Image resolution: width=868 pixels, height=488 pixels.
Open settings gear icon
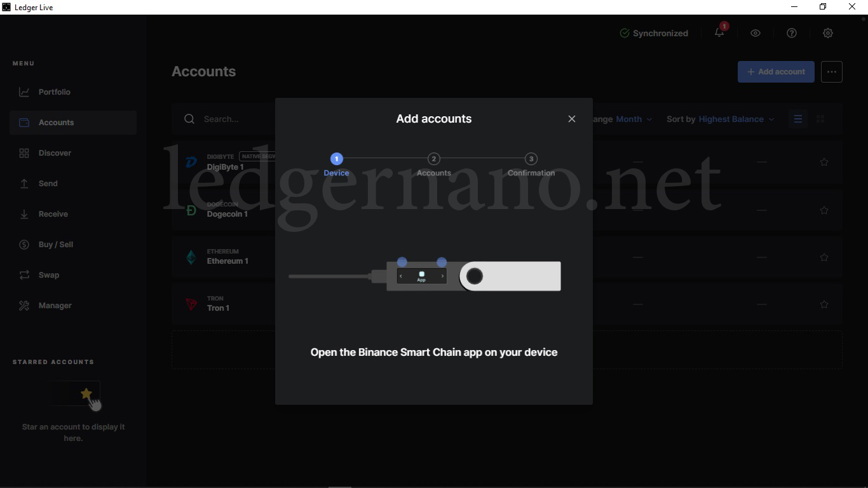[828, 33]
